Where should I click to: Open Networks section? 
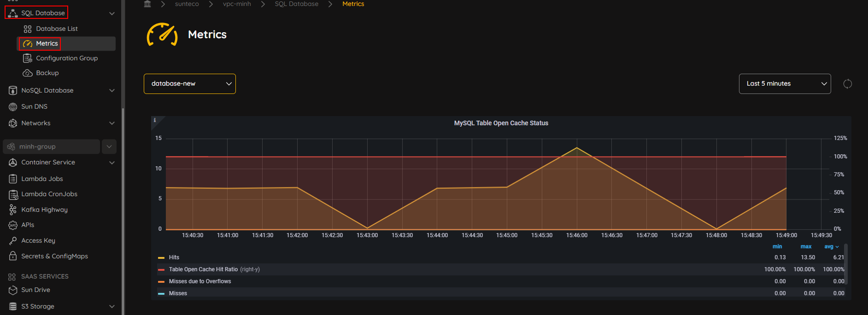pos(36,123)
